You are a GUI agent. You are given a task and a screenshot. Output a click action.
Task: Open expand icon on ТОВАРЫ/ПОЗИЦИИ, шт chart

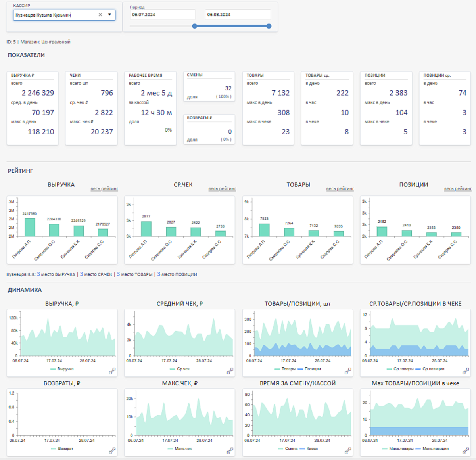(x=348, y=371)
